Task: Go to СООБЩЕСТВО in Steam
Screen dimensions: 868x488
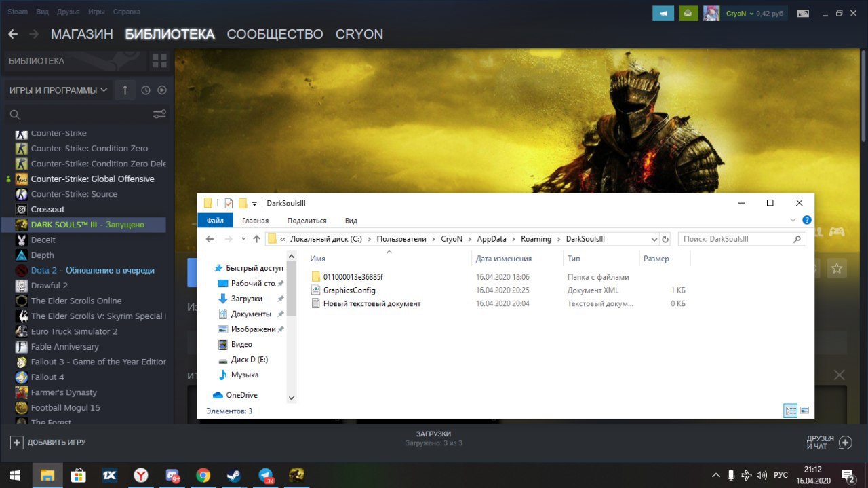Action: 275,34
